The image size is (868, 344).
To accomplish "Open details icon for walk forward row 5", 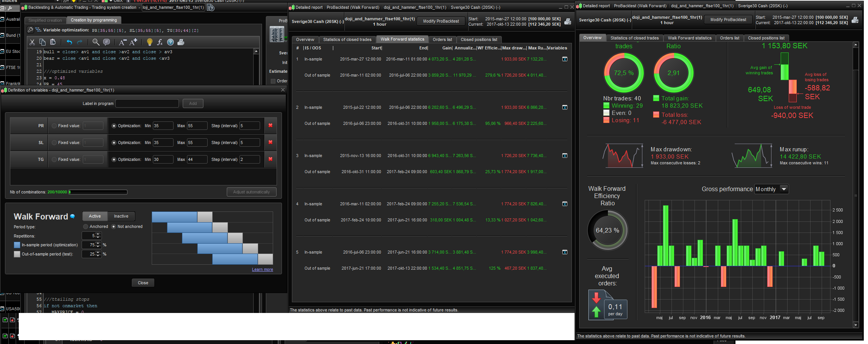I will 565,252.
